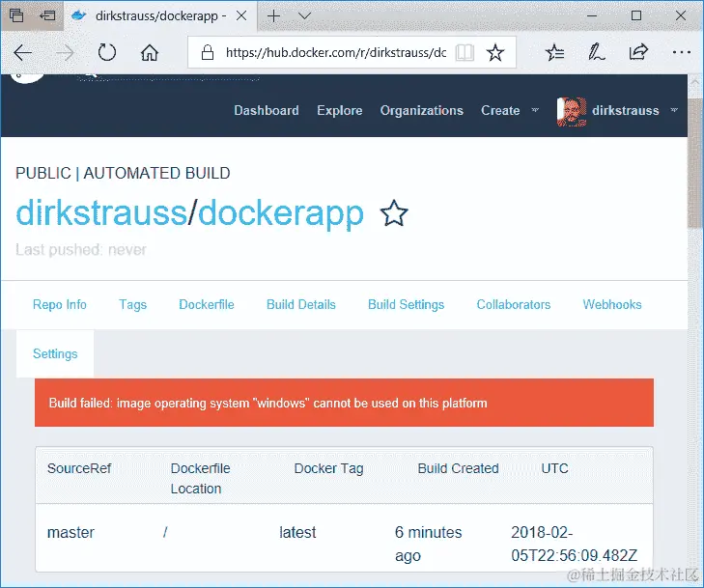Switch to the Repo Info tab
This screenshot has height=588, width=704.
60,305
